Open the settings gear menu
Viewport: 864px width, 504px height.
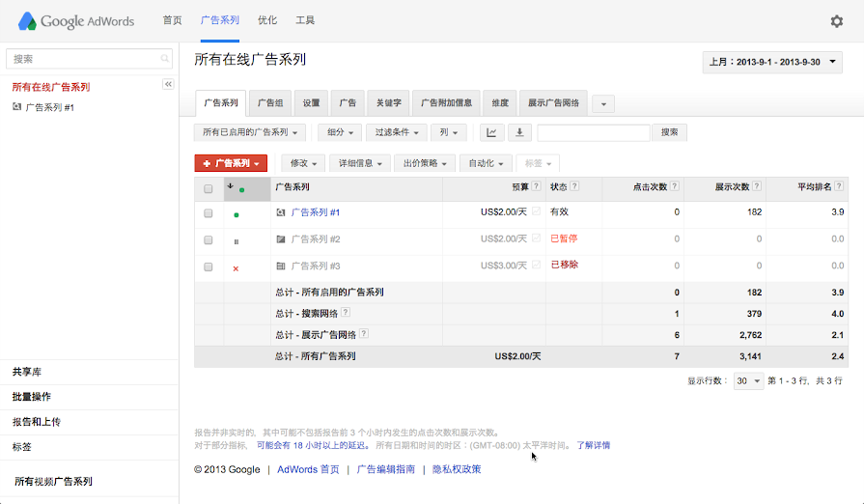[836, 21]
